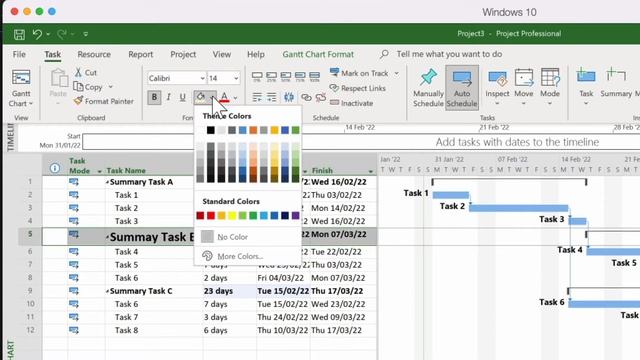Toggle Respect Links
Image resolution: width=640 pixels, height=360 pixels.
coord(358,88)
